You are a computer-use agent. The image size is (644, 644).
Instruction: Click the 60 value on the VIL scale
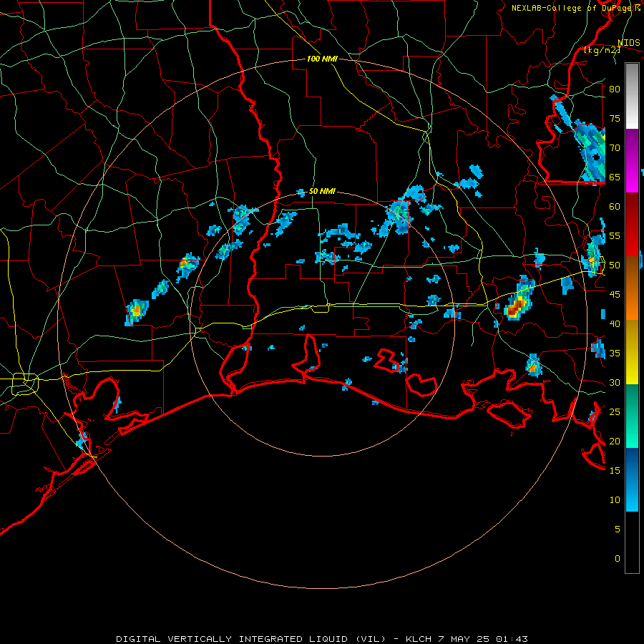(615, 207)
